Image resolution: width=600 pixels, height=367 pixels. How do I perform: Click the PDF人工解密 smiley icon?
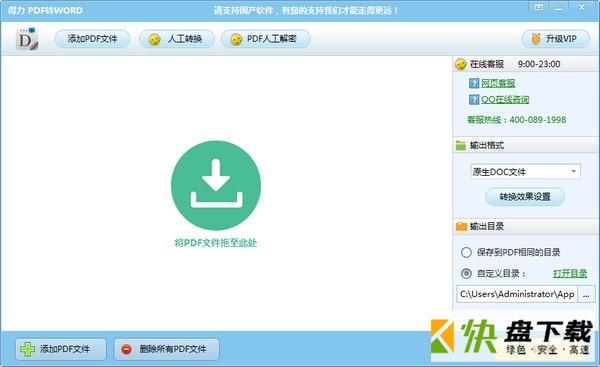click(x=236, y=39)
